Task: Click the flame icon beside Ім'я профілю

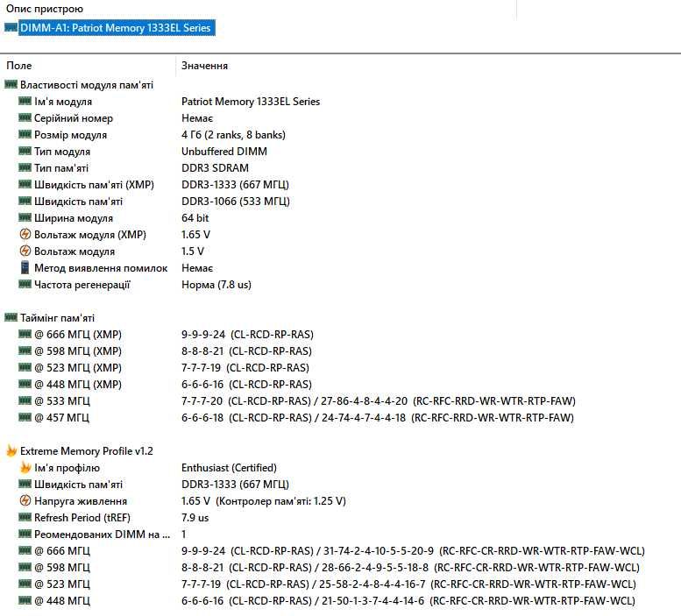Action: point(25,468)
